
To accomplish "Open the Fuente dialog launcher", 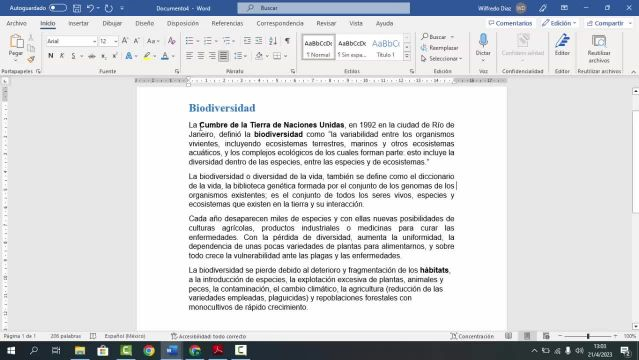I will click(177, 71).
